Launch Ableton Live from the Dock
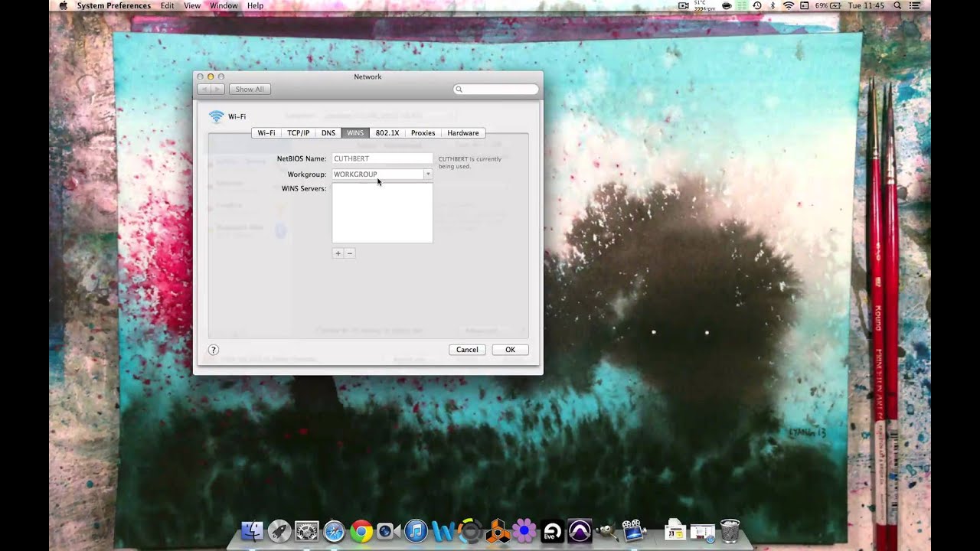This screenshot has height=551, width=980. (x=552, y=530)
